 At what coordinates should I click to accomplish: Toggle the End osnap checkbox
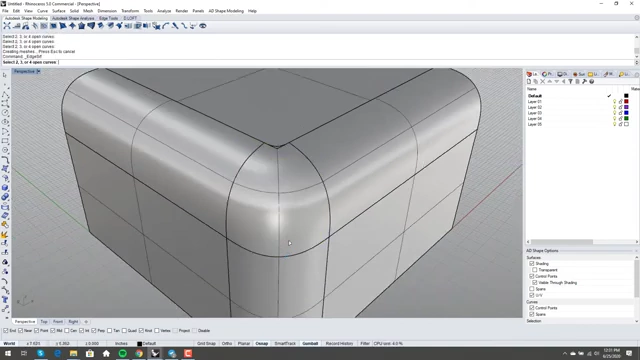tap(6, 331)
